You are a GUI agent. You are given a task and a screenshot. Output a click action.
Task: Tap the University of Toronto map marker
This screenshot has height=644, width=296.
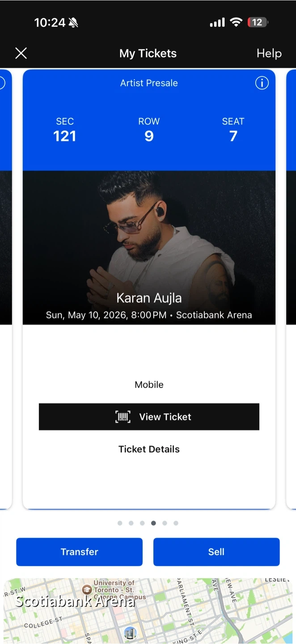click(x=87, y=589)
